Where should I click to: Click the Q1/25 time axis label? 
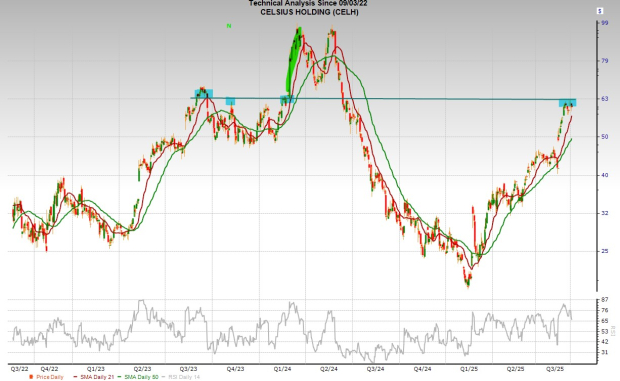(469, 369)
